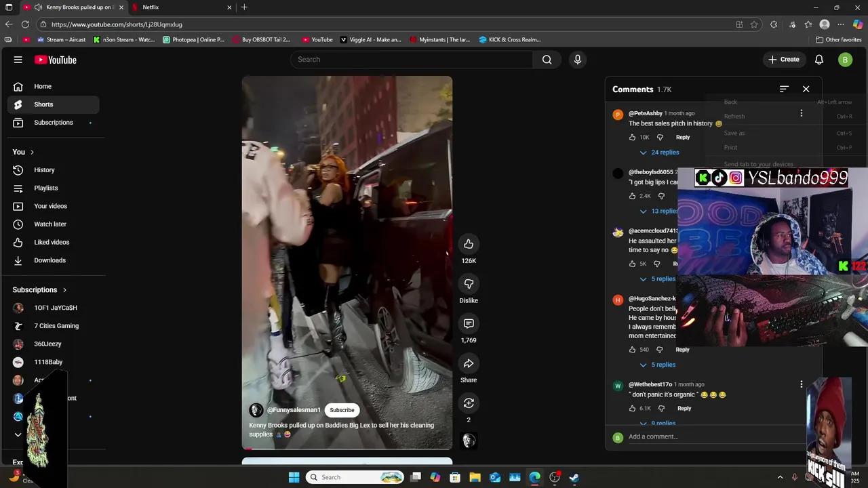This screenshot has width=868, height=488.
Task: Open the notifications bell
Action: click(819, 60)
